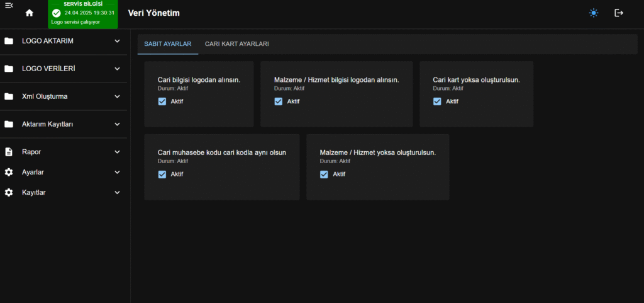Switch theme with the sun icon
The width and height of the screenshot is (644, 303).
pos(594,13)
